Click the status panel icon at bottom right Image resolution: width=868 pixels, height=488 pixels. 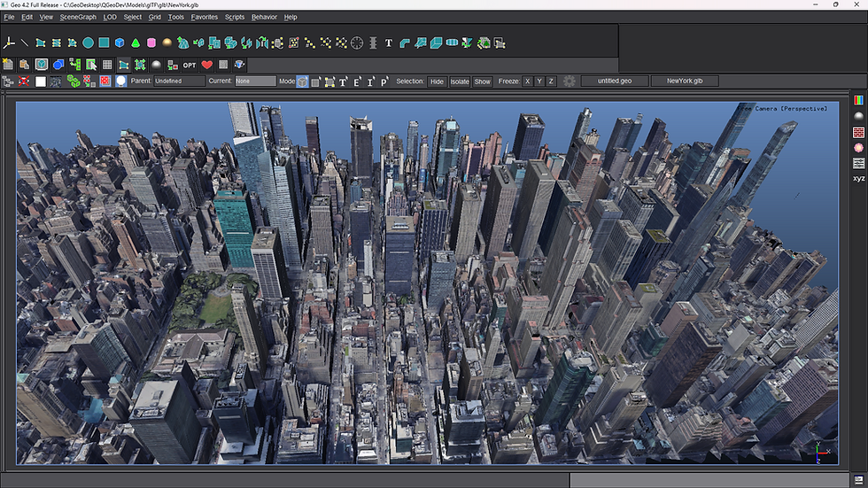[x=858, y=480]
